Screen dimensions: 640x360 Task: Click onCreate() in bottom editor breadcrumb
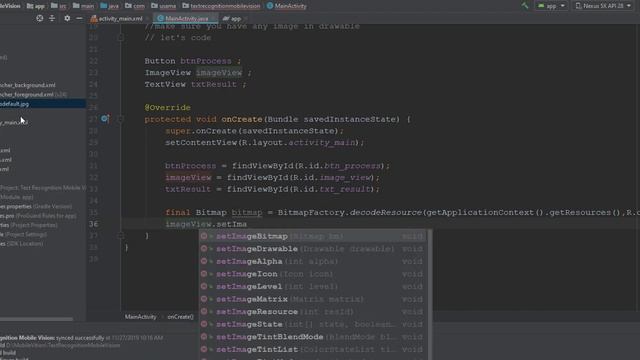coord(180,317)
